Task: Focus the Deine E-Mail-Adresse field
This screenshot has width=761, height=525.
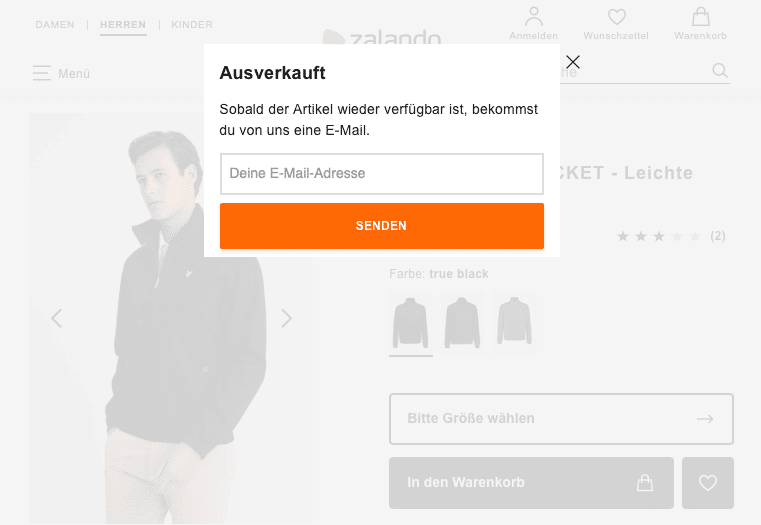Action: pyautogui.click(x=382, y=174)
